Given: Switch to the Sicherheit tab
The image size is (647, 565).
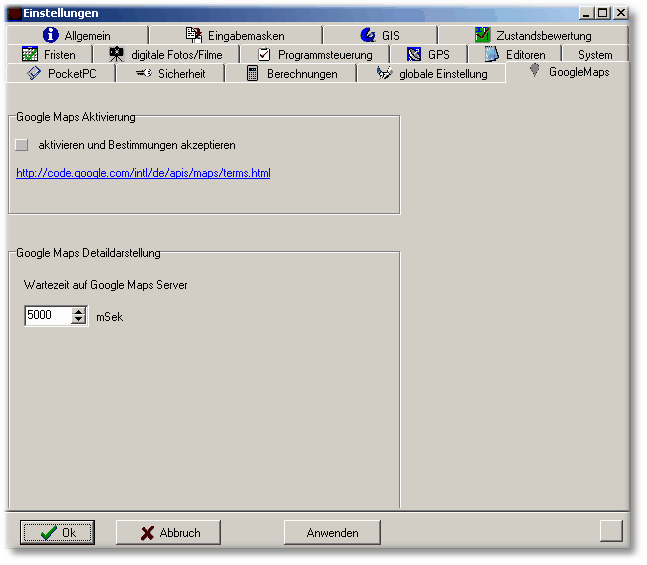Looking at the screenshot, I should pyautogui.click(x=180, y=73).
